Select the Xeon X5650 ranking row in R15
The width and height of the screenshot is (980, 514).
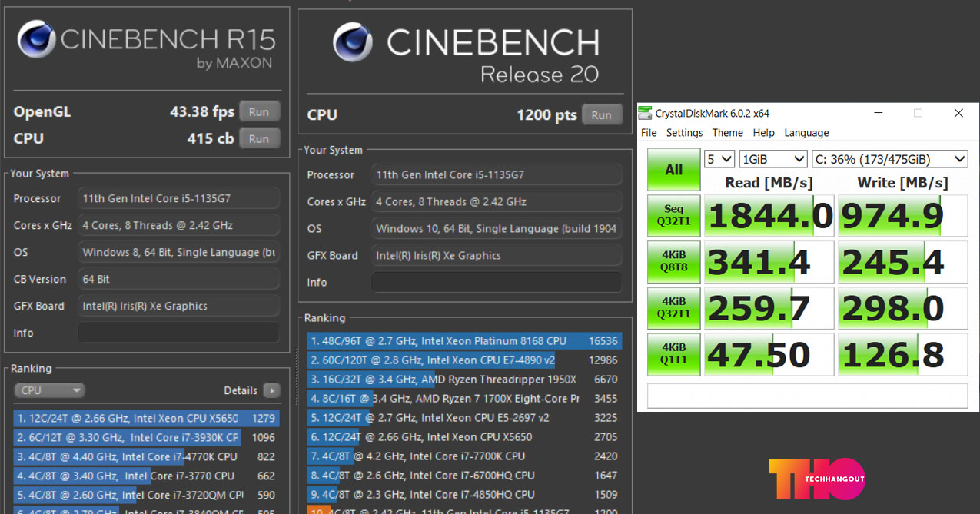(x=146, y=419)
